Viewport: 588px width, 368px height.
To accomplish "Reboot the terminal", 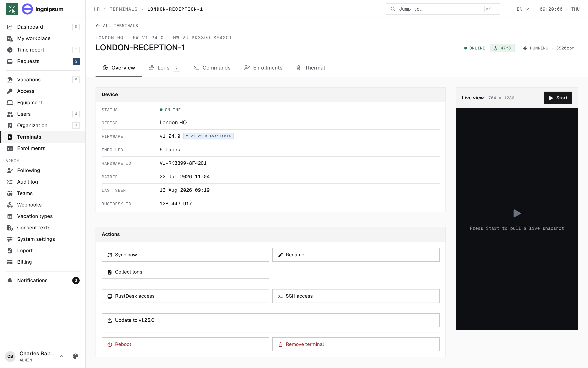I will click(x=185, y=344).
